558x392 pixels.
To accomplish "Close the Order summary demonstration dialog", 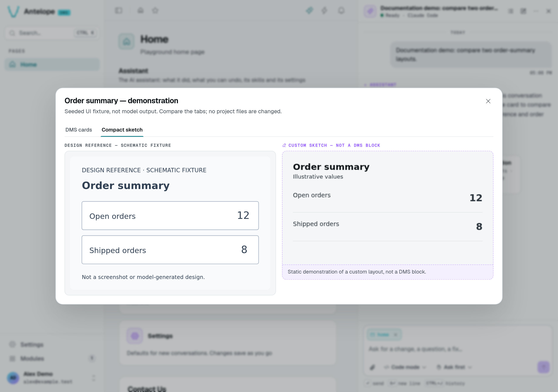I will click(488, 101).
